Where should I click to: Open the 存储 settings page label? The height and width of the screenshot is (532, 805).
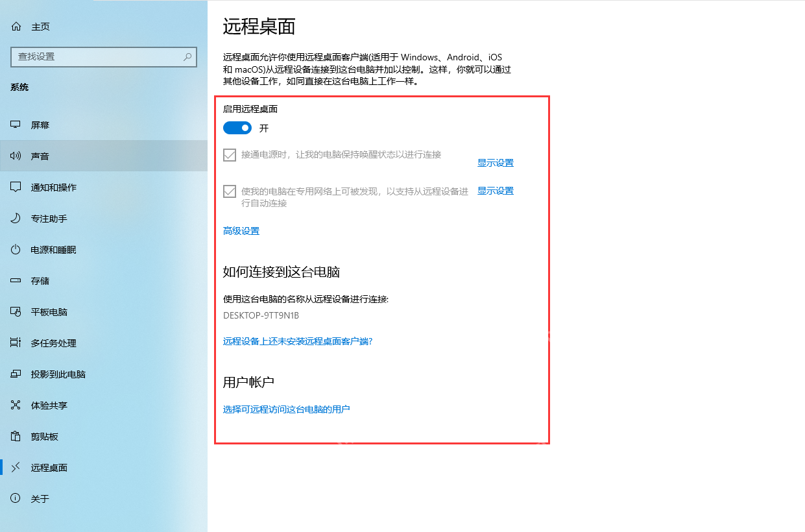point(40,281)
